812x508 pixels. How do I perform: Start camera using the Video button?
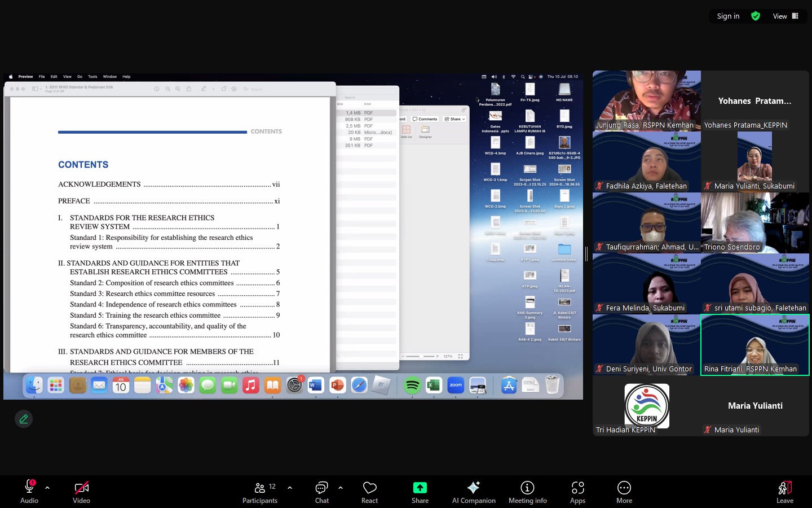pos(81,491)
